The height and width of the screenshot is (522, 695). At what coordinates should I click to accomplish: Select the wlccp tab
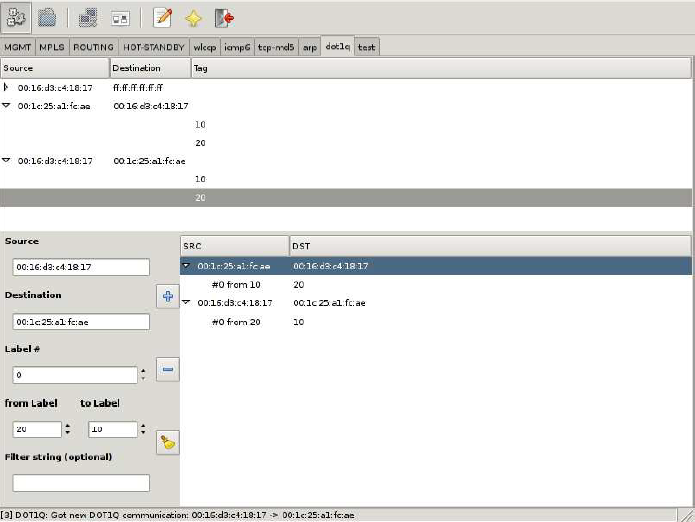(x=205, y=47)
